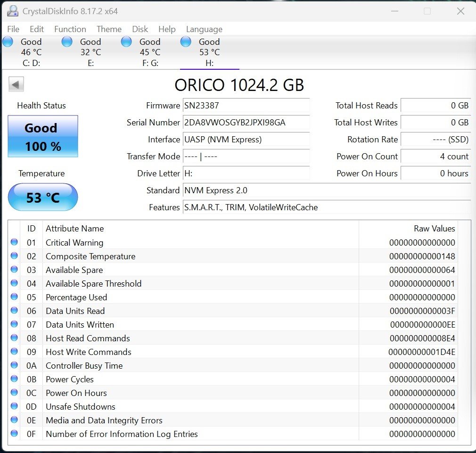Screen dimensions: 476x453
Task: Click the Serial Number field
Action: (246, 123)
